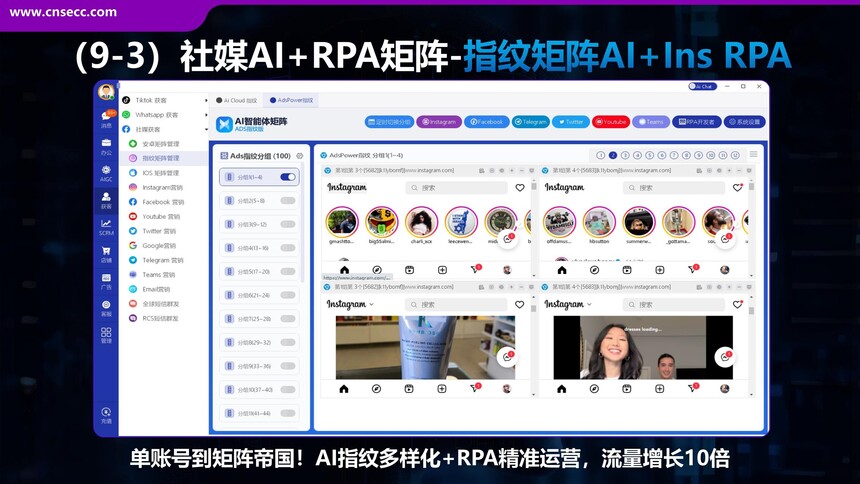This screenshot has width=860, height=484.
Task: Click the Telegram button in top toolbar
Action: [x=530, y=122]
